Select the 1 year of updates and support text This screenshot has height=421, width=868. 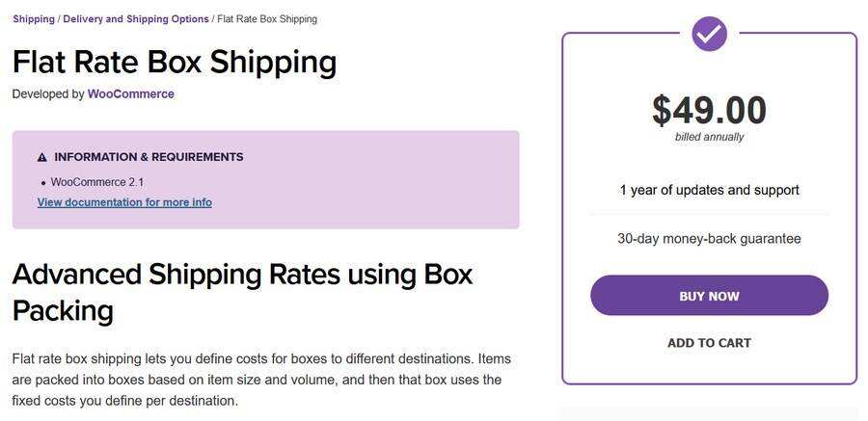tap(709, 190)
